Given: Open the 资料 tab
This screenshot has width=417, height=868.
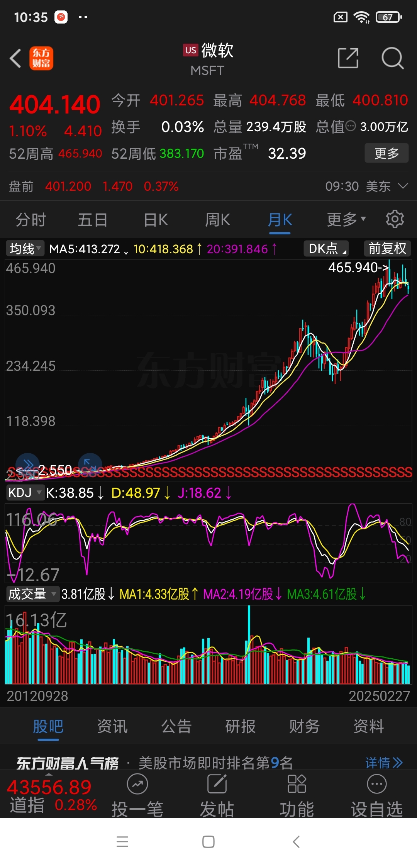Looking at the screenshot, I should click(x=369, y=726).
